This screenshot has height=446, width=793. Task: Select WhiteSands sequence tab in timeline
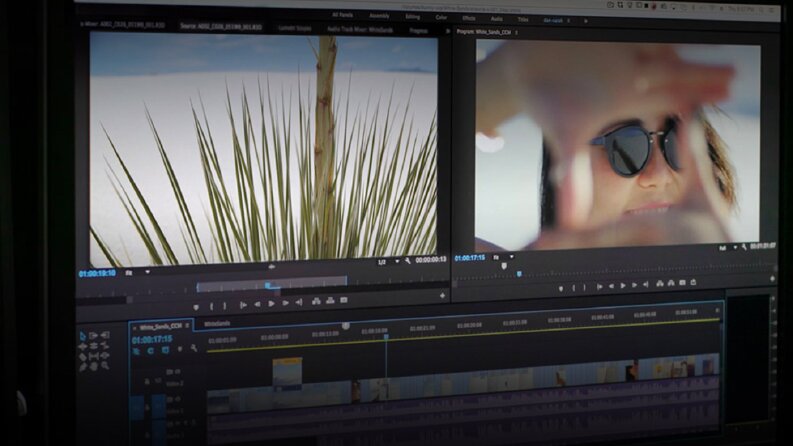pyautogui.click(x=217, y=324)
